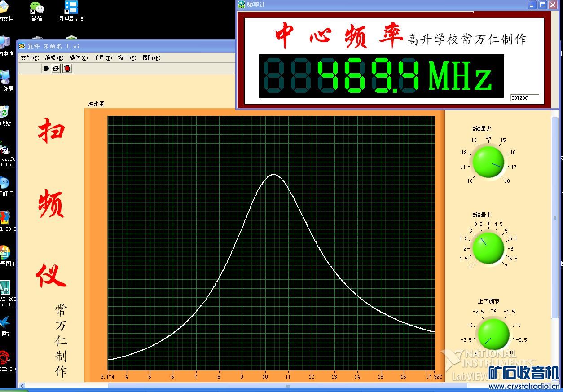563x392 pixels.
Task: Open the 微信 desktop shortcut
Action: pyautogui.click(x=37, y=11)
